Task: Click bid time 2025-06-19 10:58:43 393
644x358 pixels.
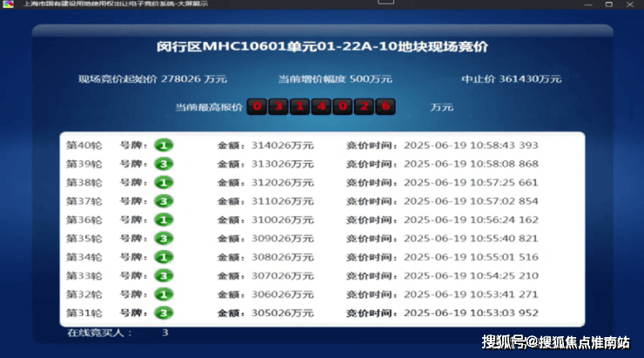Action: coord(471,145)
